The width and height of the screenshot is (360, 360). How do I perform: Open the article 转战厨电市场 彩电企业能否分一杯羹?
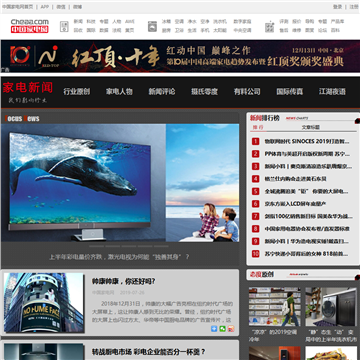[148, 352]
